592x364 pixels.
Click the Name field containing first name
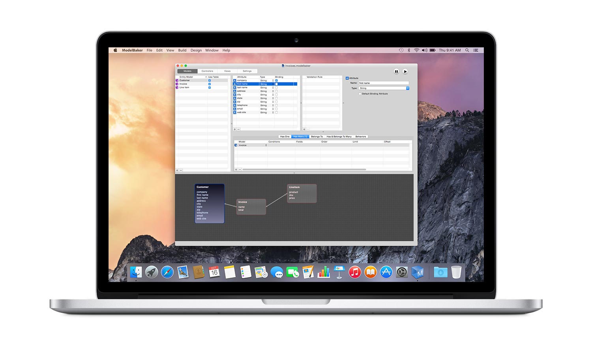click(x=384, y=83)
